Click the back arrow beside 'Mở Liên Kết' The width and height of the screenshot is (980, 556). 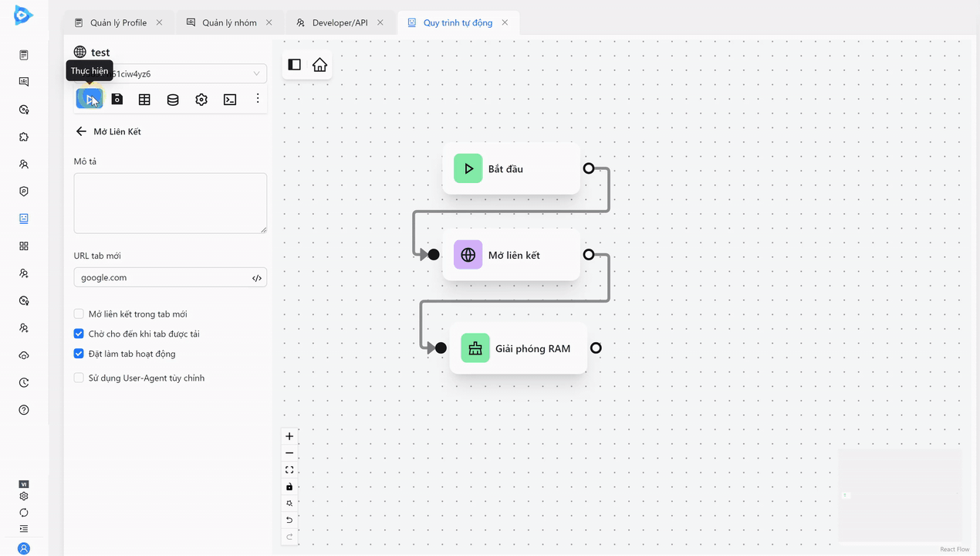pyautogui.click(x=81, y=131)
